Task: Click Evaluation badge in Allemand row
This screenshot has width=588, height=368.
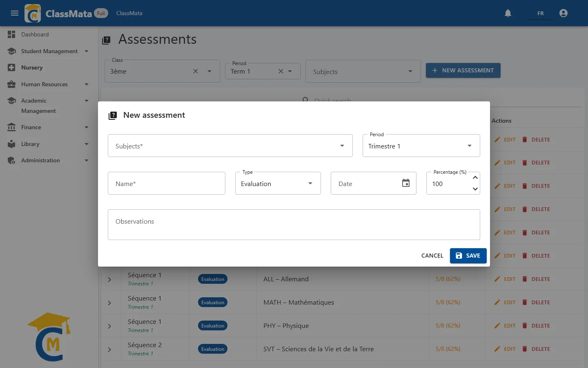Action: [x=213, y=279]
